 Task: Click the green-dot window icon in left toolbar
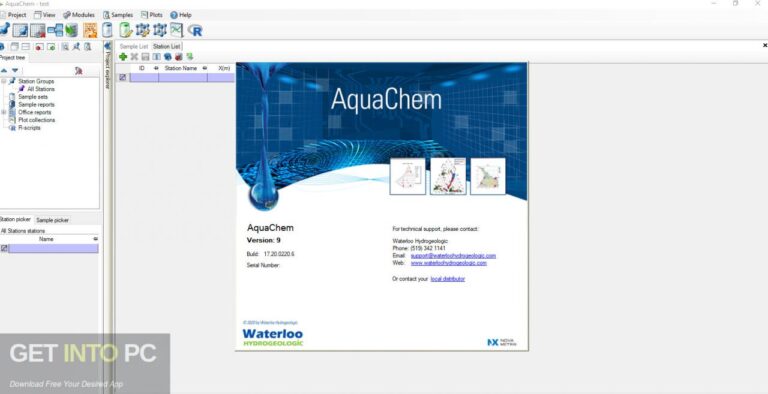(x=51, y=47)
